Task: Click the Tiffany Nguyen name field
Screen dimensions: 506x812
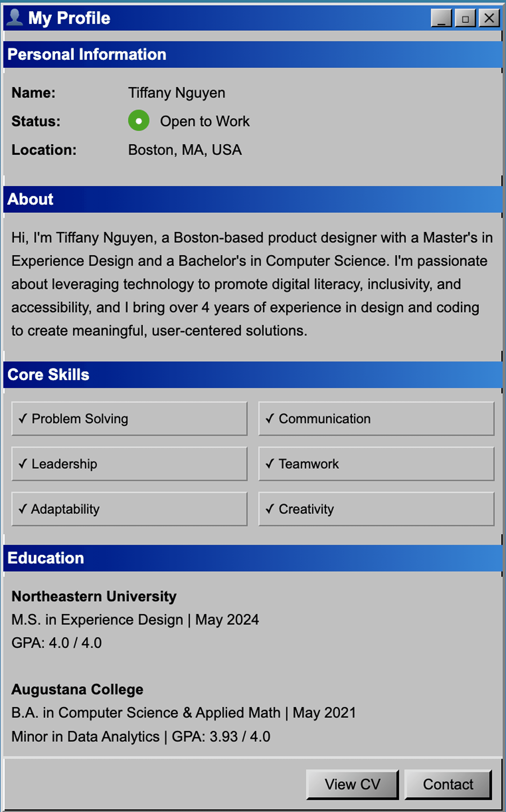Action: pyautogui.click(x=177, y=93)
